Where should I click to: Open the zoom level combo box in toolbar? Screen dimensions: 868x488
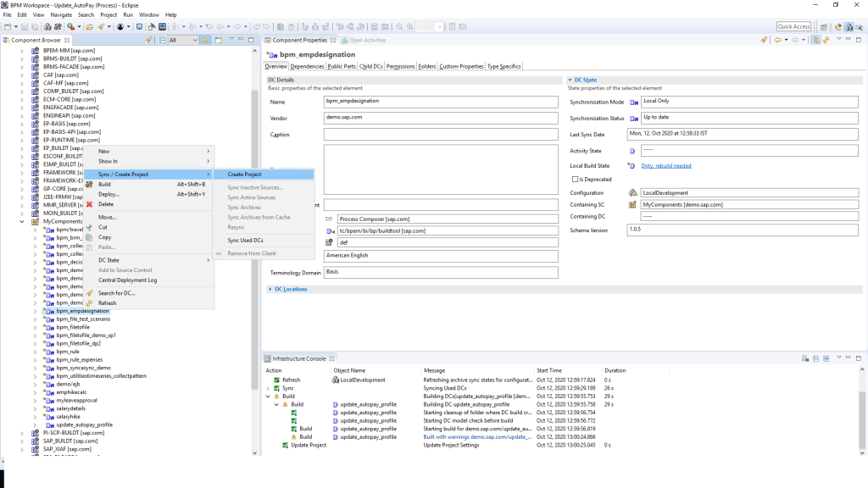pos(429,26)
